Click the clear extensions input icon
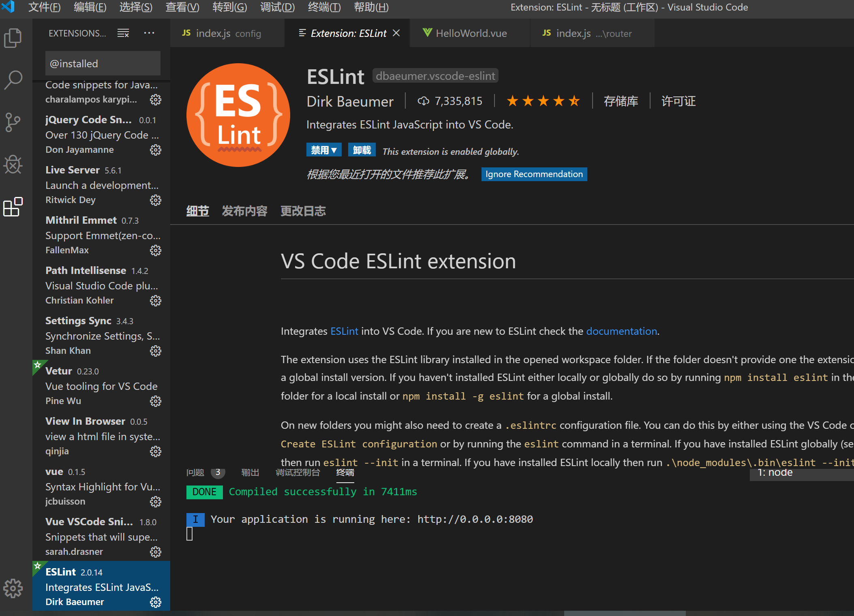This screenshot has width=854, height=616. [x=123, y=33]
